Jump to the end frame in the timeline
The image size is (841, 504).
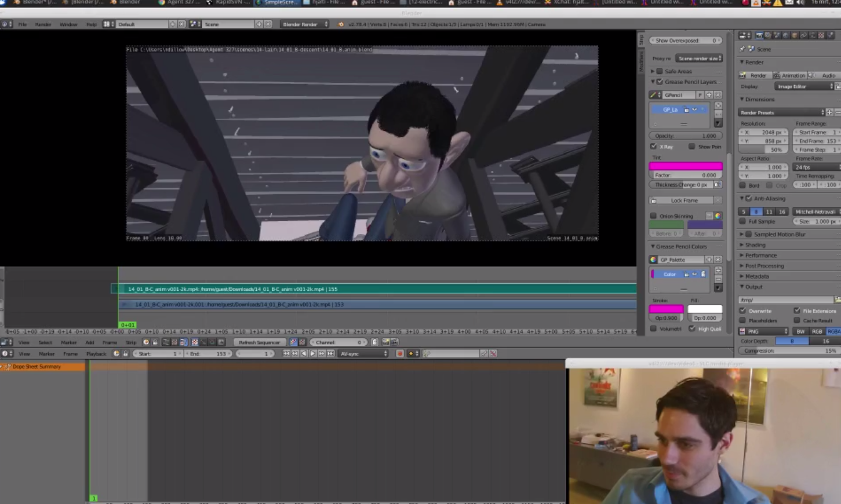point(330,353)
